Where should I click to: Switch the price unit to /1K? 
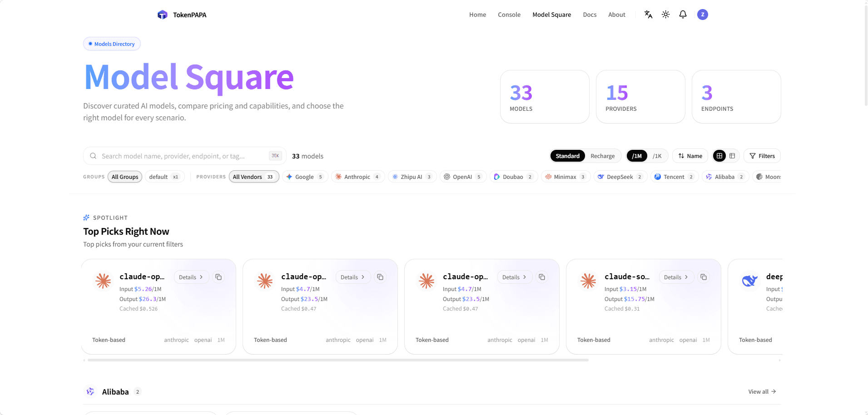(657, 156)
